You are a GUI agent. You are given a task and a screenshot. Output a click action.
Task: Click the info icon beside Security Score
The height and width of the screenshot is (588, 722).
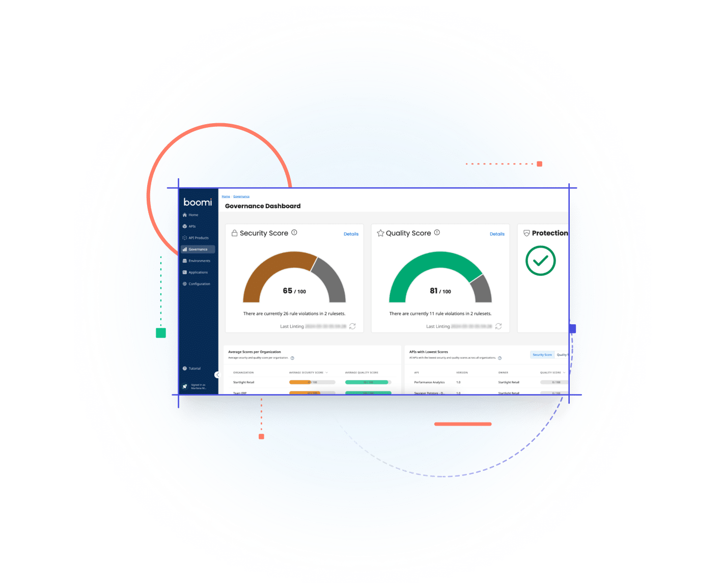[294, 233]
